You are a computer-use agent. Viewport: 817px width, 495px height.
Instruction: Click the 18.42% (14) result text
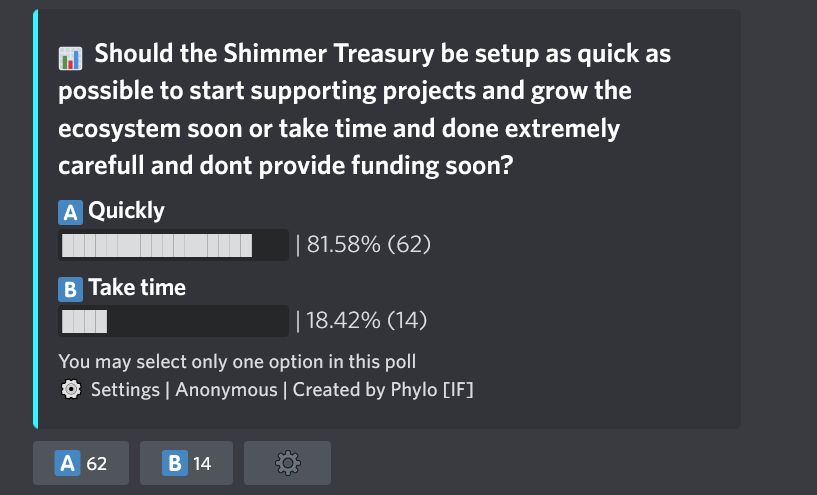click(366, 320)
